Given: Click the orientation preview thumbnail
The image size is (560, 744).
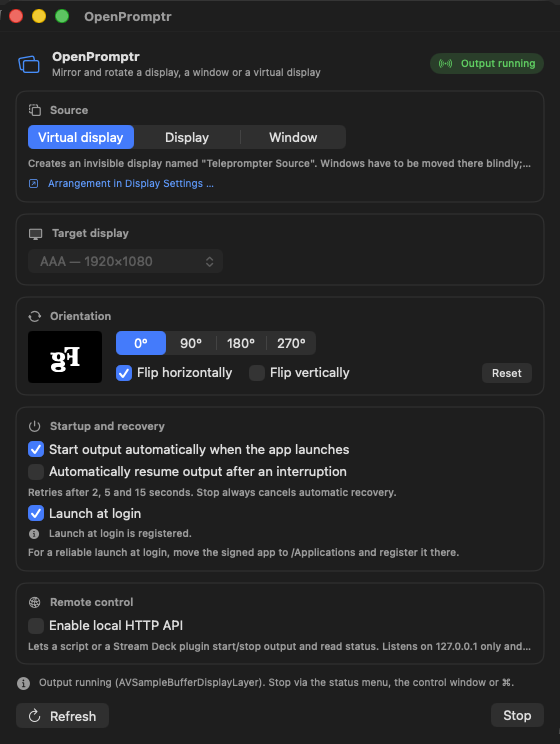Looking at the screenshot, I should [65, 357].
